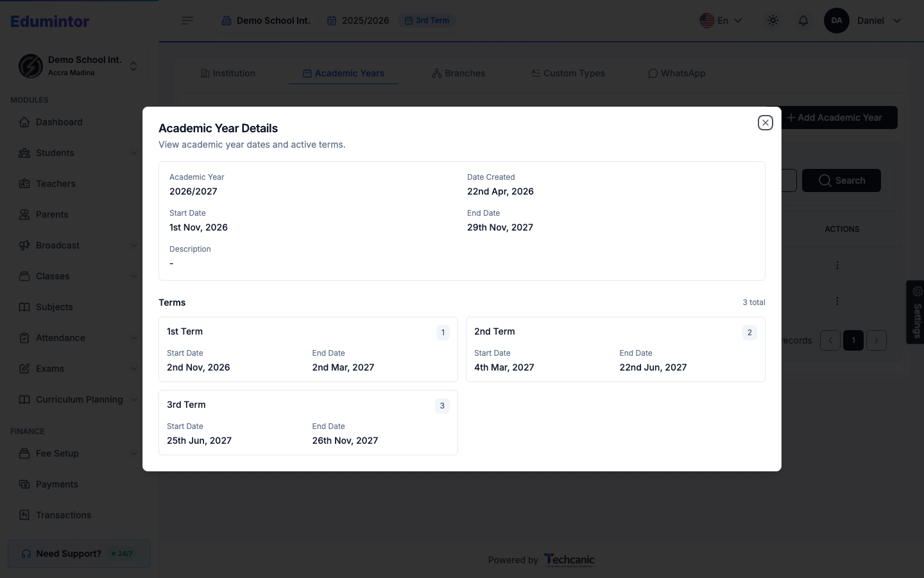
Task: Open the Daniel user account menu
Action: point(863,21)
